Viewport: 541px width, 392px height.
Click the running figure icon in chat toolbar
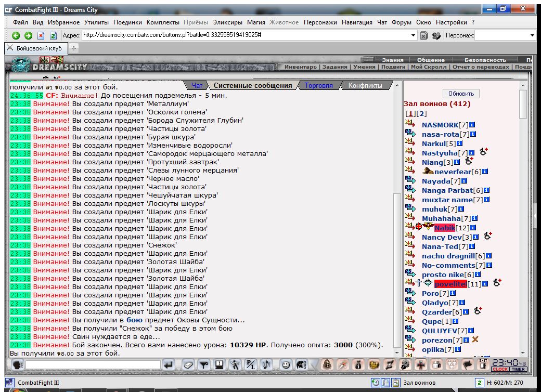[235, 365]
